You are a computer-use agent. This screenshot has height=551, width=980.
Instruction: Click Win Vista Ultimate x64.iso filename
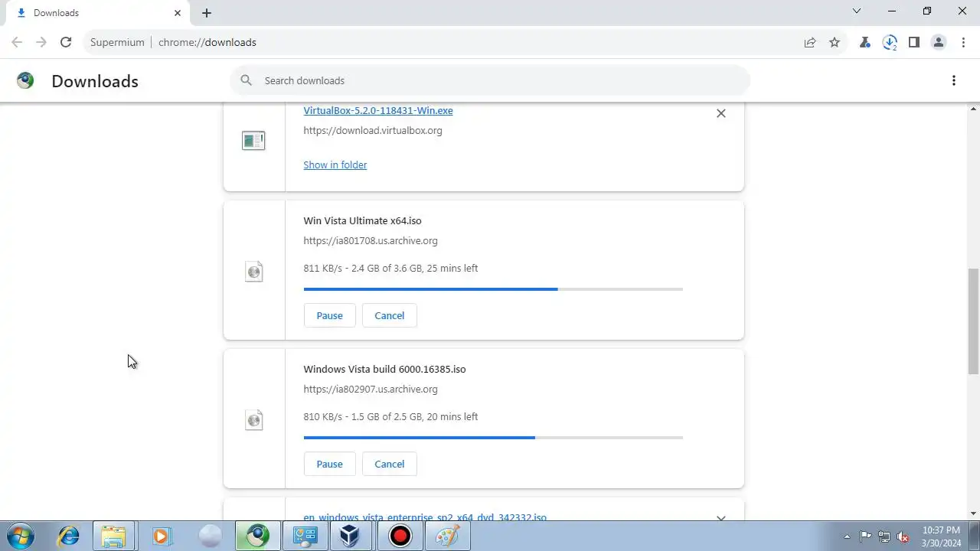(x=362, y=220)
